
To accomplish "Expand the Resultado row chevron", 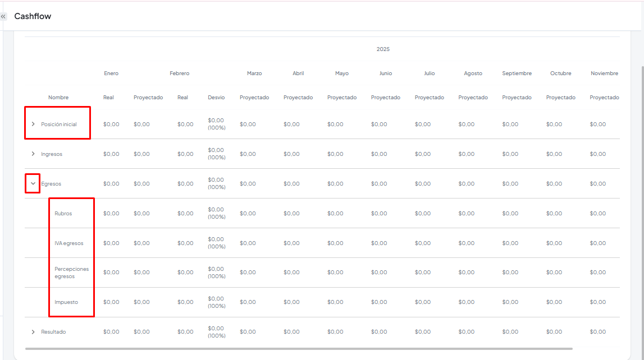I will [x=33, y=332].
